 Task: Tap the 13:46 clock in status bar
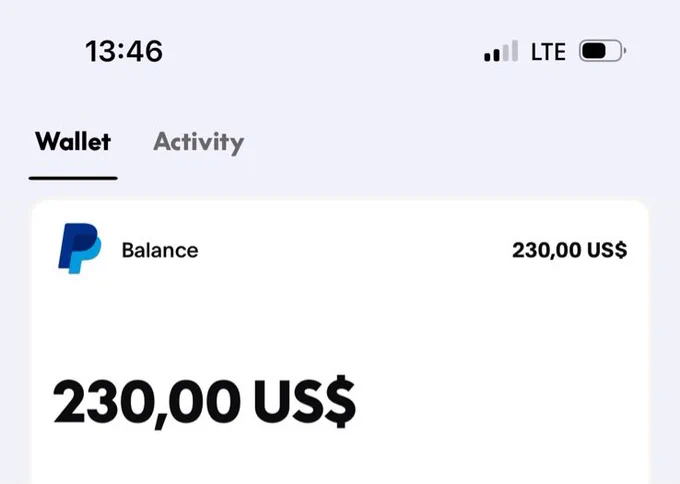pos(124,51)
